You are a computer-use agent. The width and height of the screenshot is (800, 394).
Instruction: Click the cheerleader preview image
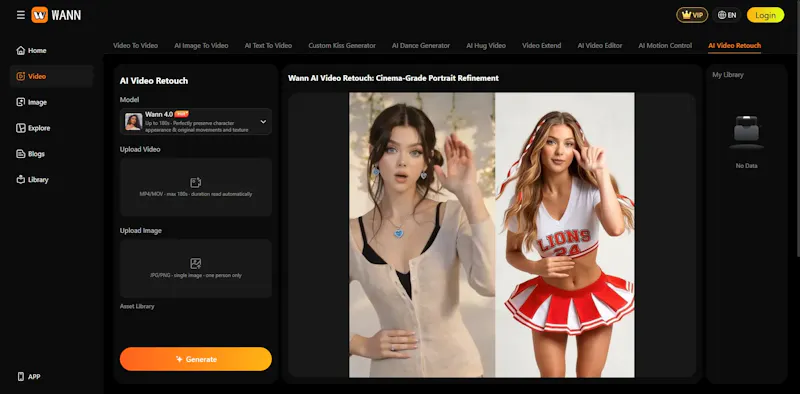(565, 235)
